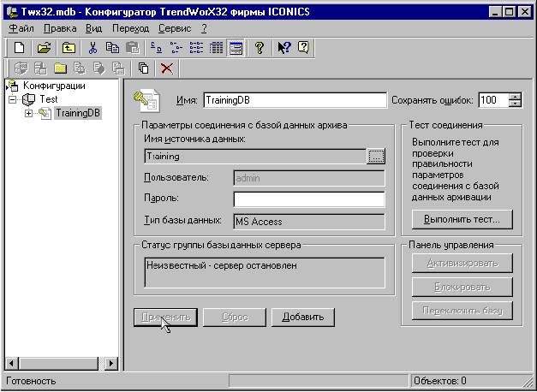Switch to Small icons view
This screenshot has height=392, width=537.
tap(176, 48)
